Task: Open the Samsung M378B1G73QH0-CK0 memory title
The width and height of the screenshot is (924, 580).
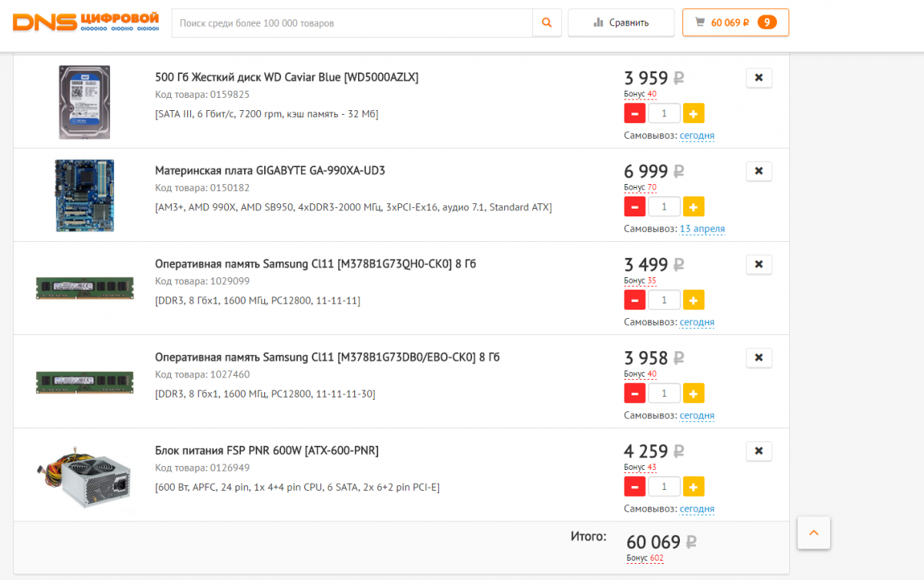Action: click(x=316, y=263)
